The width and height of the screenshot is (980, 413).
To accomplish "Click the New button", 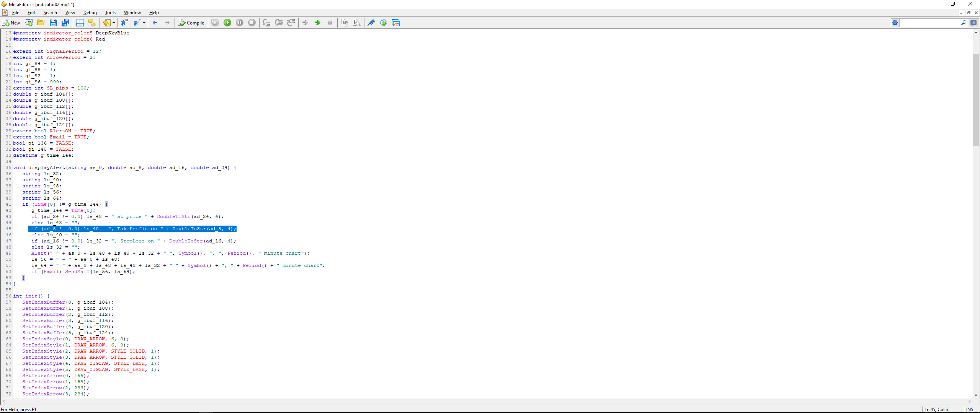I will click(x=11, y=23).
